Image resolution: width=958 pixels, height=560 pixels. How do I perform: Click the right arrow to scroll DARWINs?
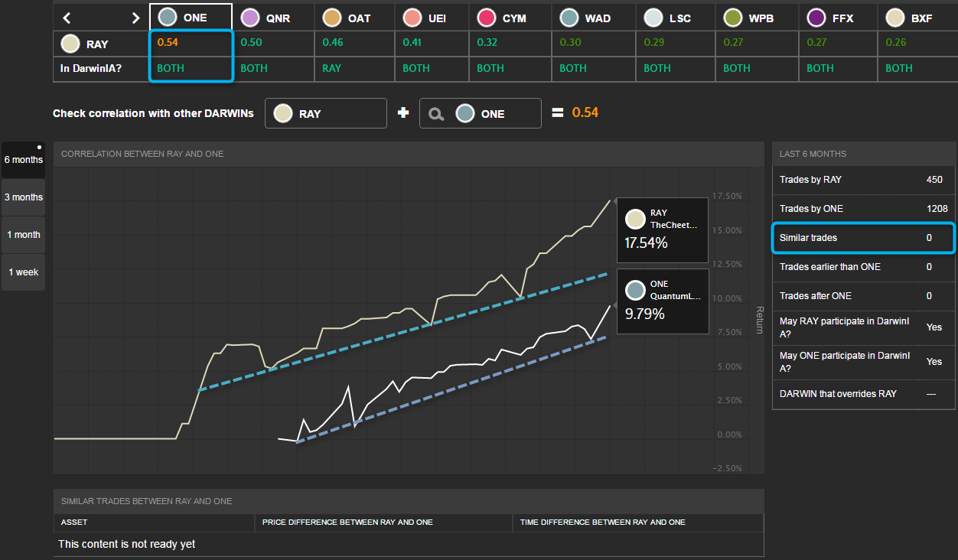(135, 18)
